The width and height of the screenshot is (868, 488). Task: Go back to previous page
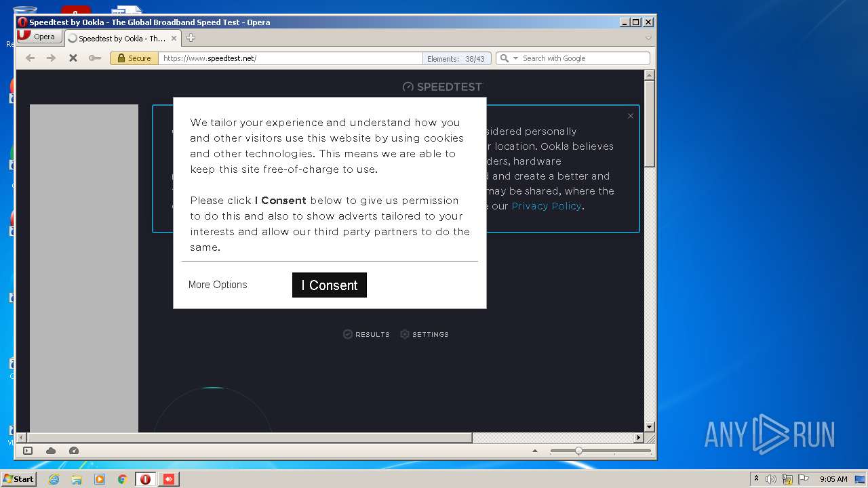tap(30, 58)
